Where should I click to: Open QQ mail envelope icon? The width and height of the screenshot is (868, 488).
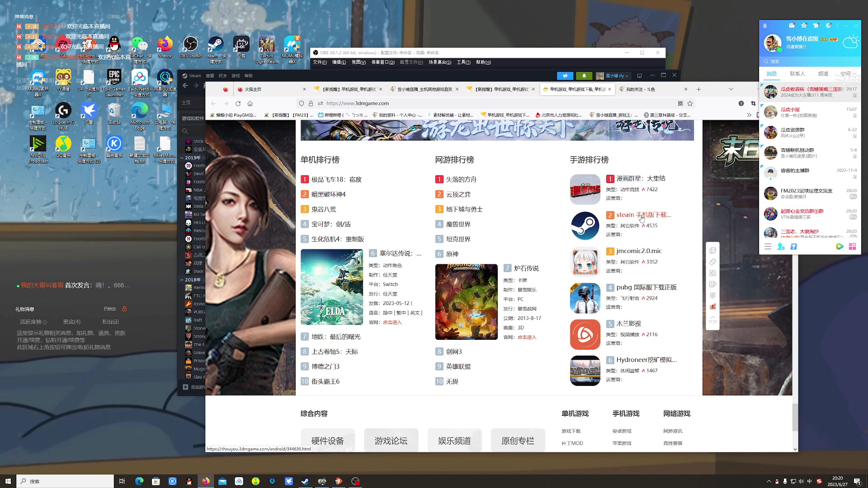pyautogui.click(x=792, y=26)
